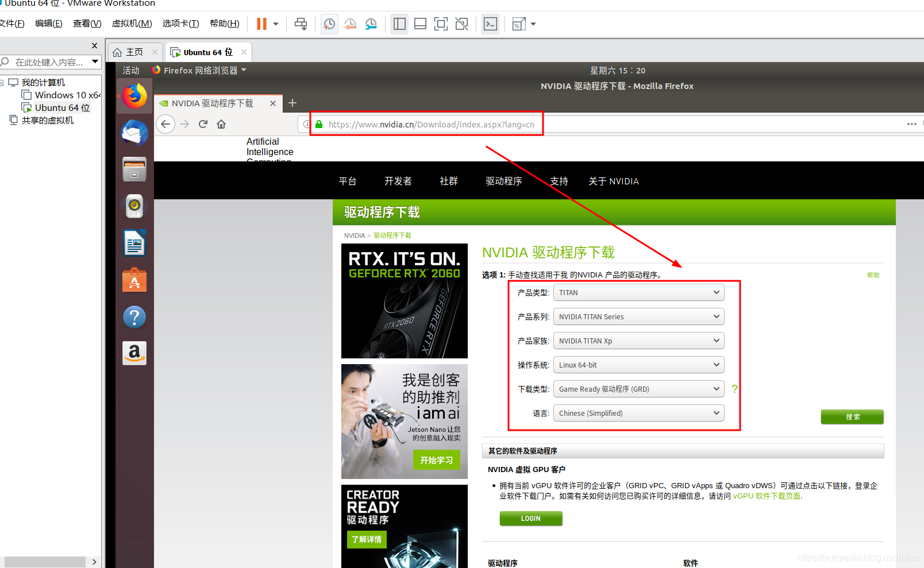The height and width of the screenshot is (568, 924).
Task: Click the send Ctrl+Alt+Del toolbar icon
Action: point(301,24)
